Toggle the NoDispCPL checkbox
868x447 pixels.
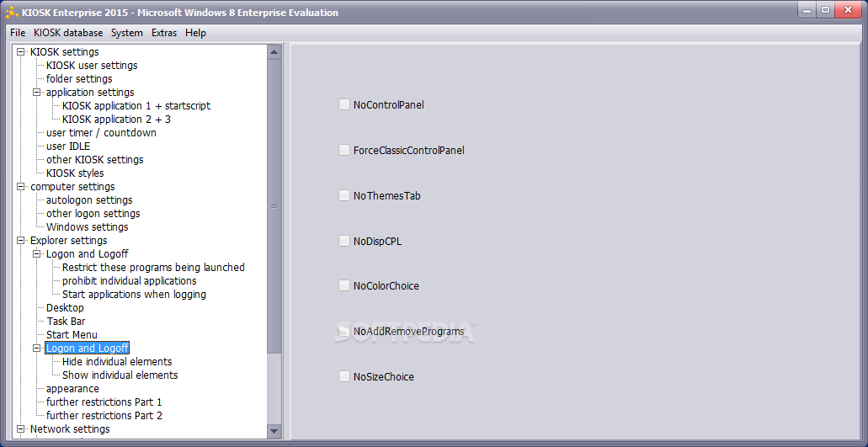point(343,241)
